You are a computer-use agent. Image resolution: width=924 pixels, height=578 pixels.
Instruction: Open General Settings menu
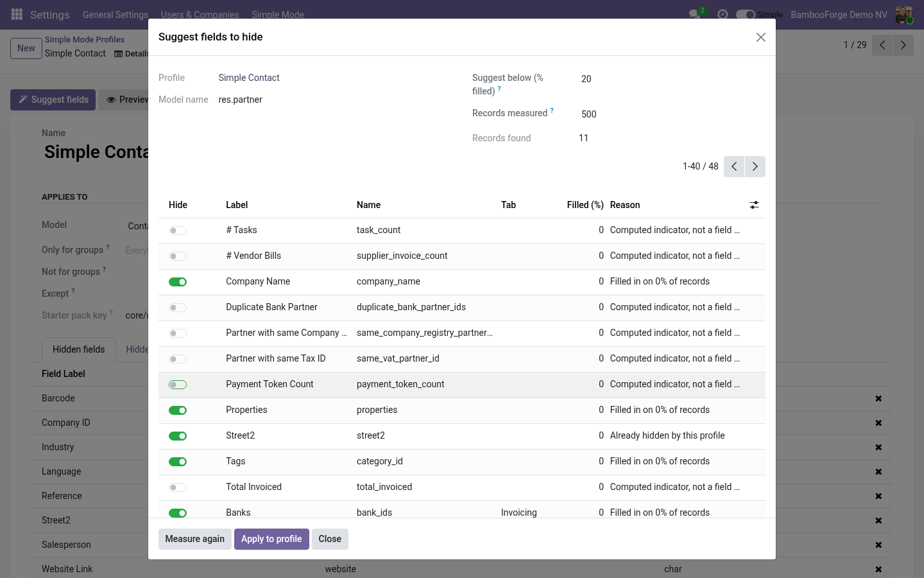[x=116, y=14]
